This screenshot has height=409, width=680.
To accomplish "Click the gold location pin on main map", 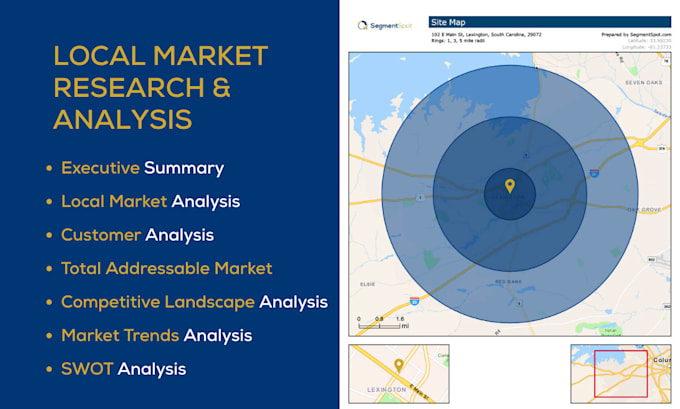I will (510, 186).
